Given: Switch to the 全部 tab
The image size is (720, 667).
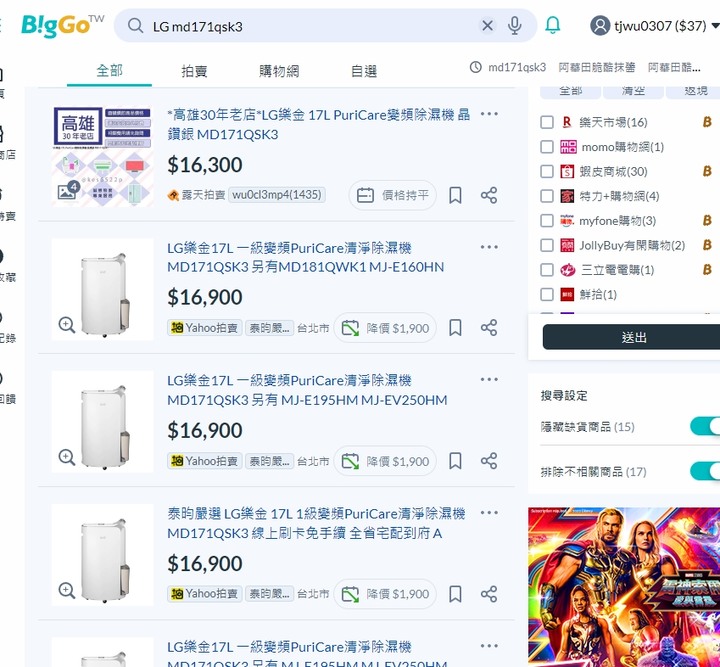Looking at the screenshot, I should tap(109, 71).
